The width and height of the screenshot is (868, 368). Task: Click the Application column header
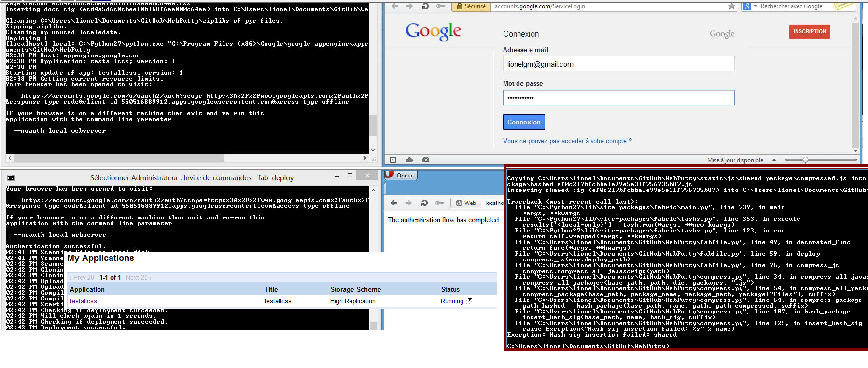pos(87,290)
